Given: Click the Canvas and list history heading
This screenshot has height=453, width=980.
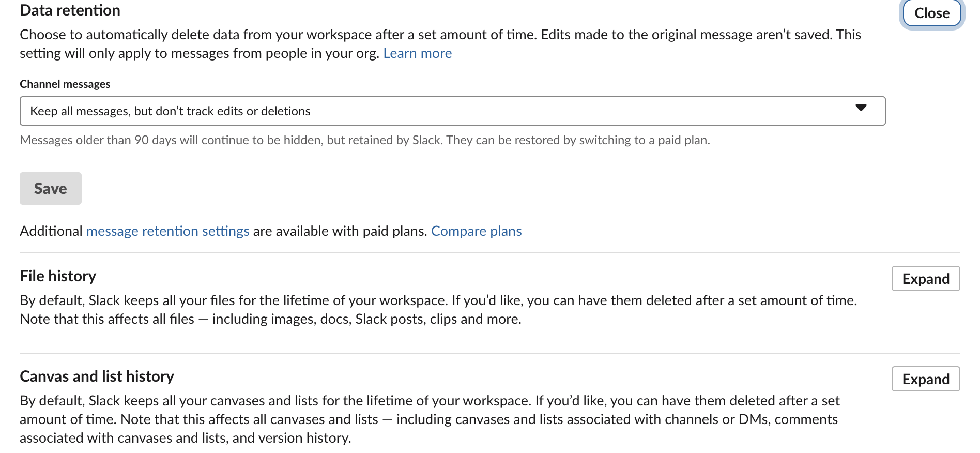Looking at the screenshot, I should (x=97, y=376).
